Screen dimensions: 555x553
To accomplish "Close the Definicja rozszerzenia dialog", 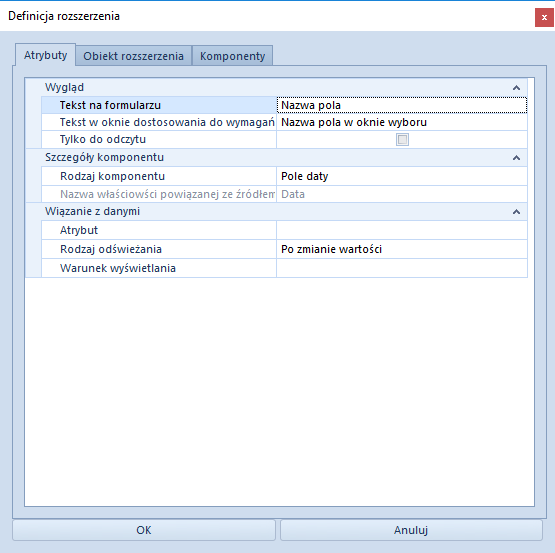I will click(544, 17).
